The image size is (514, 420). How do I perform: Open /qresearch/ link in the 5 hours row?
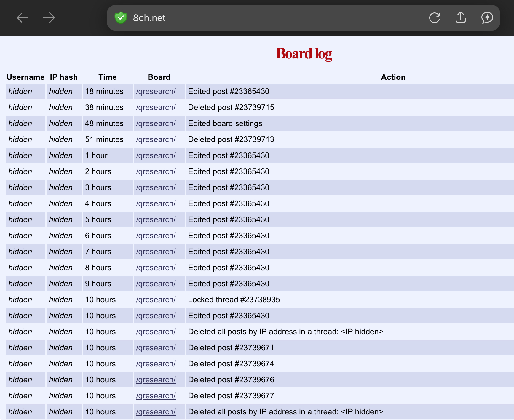156,220
